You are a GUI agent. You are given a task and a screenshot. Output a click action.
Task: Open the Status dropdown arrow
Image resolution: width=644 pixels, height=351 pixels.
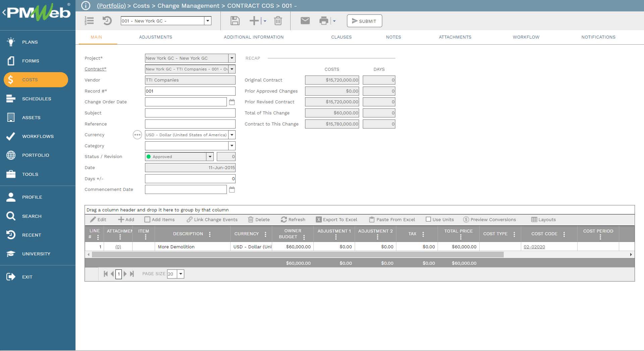[210, 157]
